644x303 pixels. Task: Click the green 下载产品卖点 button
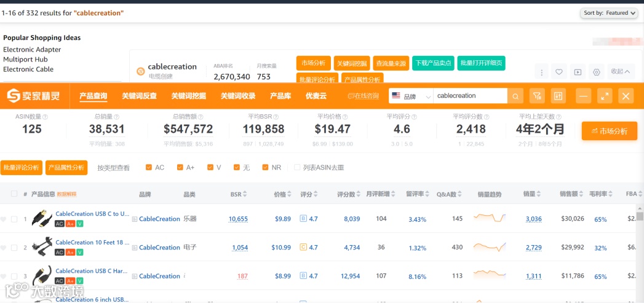click(433, 63)
